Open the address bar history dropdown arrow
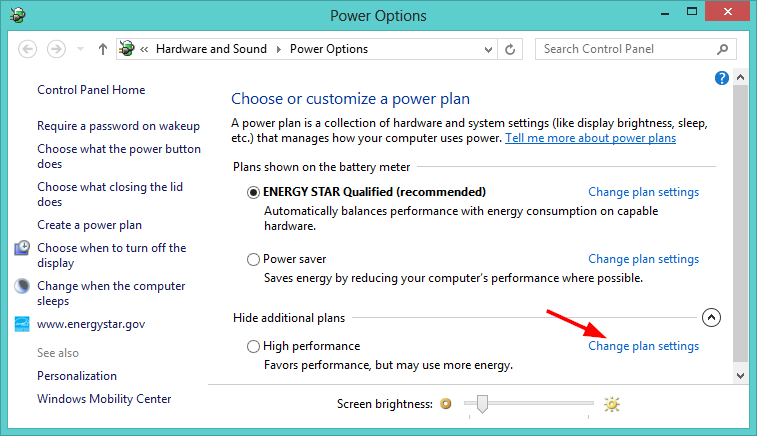The width and height of the screenshot is (757, 436). click(x=488, y=50)
